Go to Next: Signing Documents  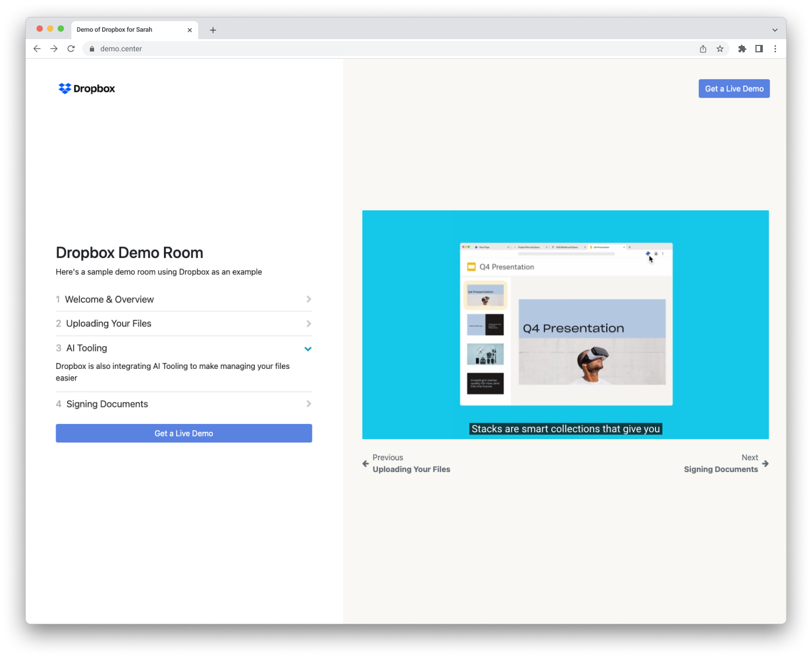coord(726,464)
